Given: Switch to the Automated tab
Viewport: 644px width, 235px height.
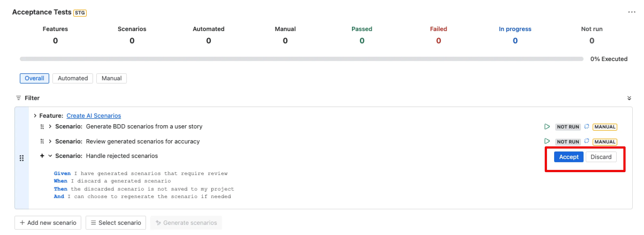Looking at the screenshot, I should point(73,78).
